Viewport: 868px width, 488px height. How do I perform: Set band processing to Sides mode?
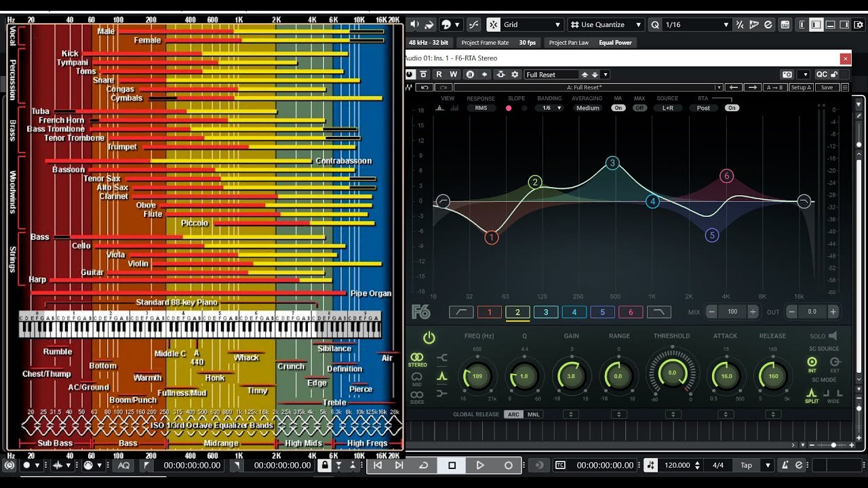[x=417, y=397]
